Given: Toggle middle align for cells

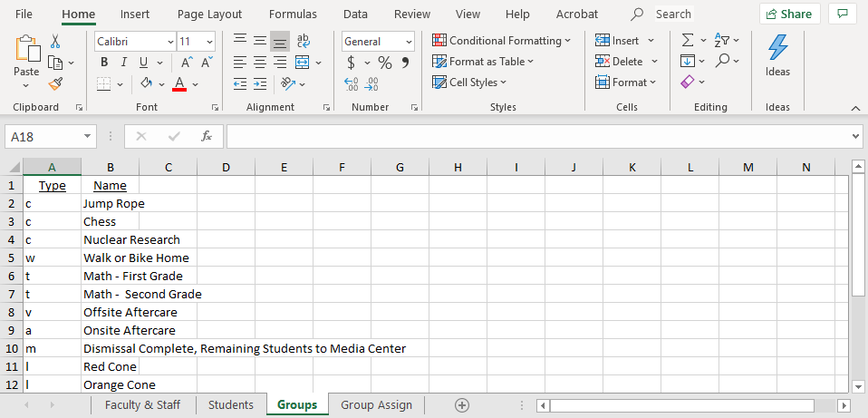Looking at the screenshot, I should tap(260, 41).
